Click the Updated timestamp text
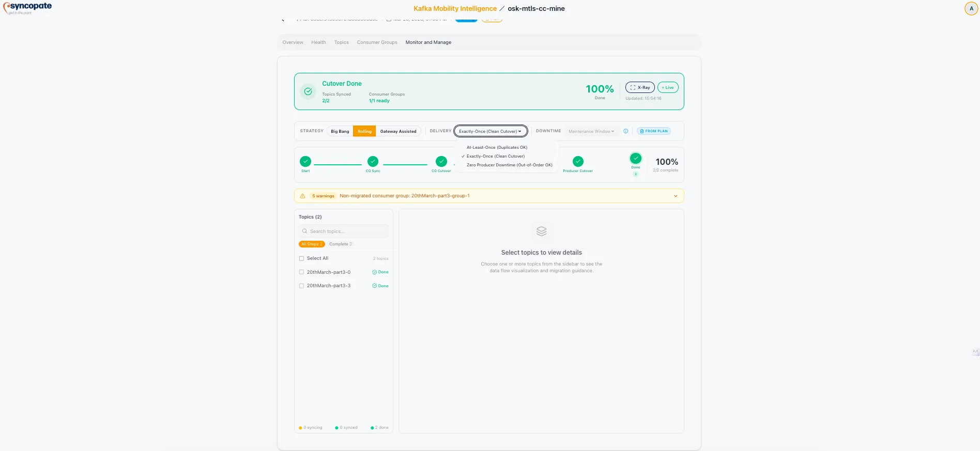This screenshot has height=451, width=980. tap(643, 98)
